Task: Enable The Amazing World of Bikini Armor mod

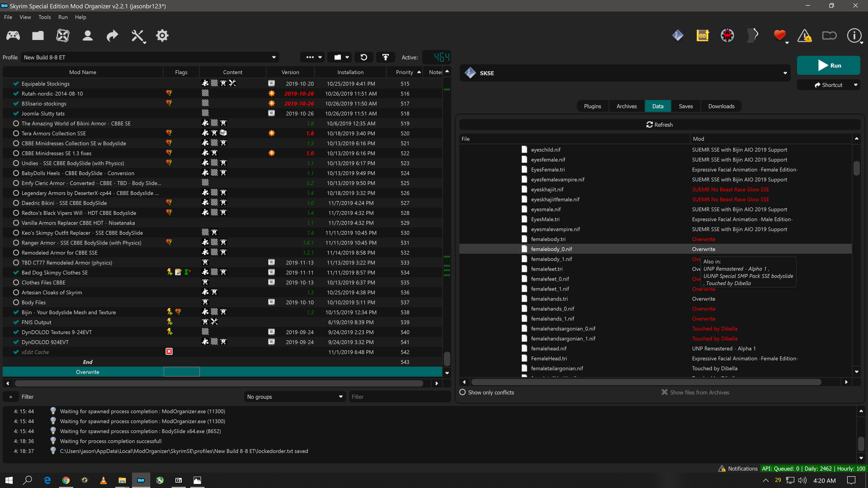Action: 16,123
